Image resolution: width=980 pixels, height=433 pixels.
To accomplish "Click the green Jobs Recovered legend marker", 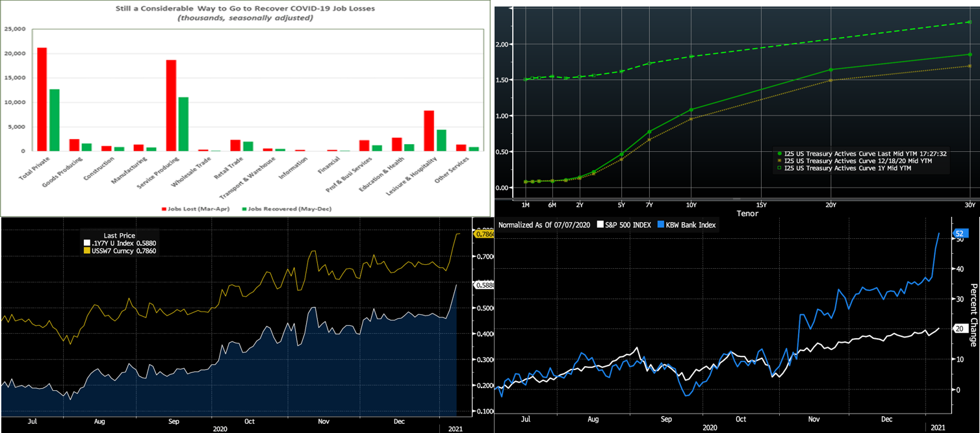I will [x=244, y=209].
